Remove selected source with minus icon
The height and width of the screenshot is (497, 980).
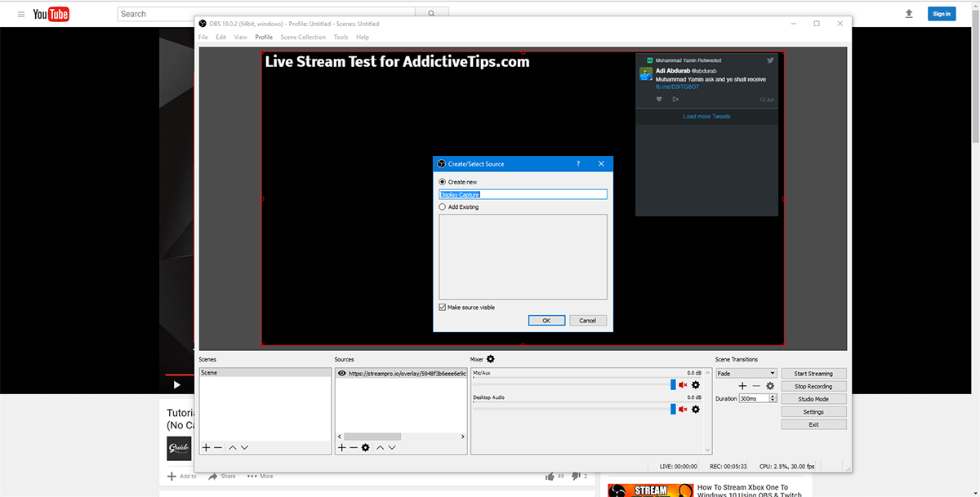[x=354, y=447]
